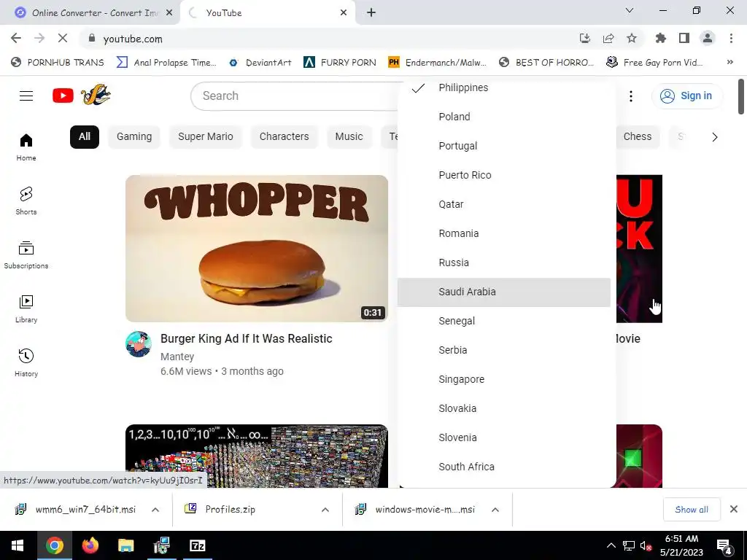Screen dimensions: 747x560
Task: Click the install app icon in address bar
Action: click(585, 39)
